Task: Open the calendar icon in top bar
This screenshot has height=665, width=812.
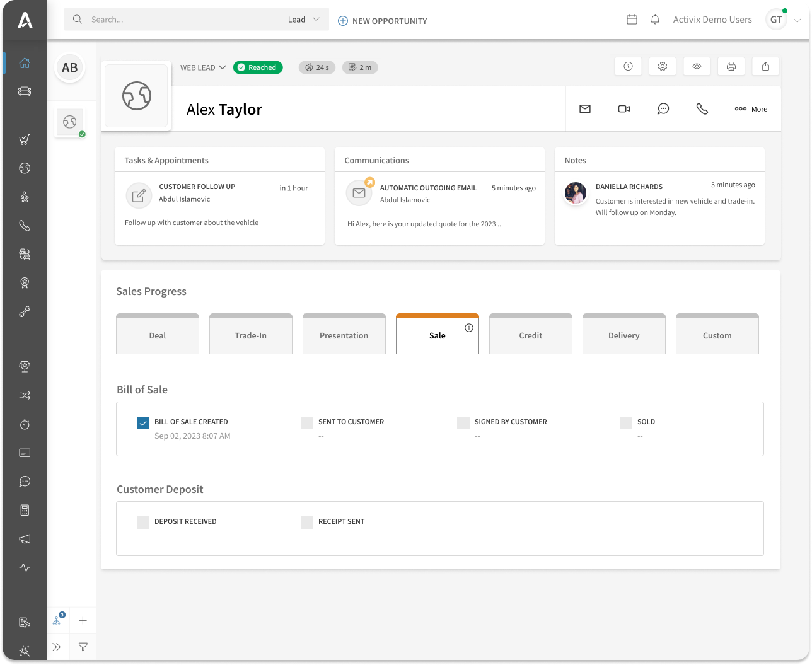Action: (x=632, y=20)
